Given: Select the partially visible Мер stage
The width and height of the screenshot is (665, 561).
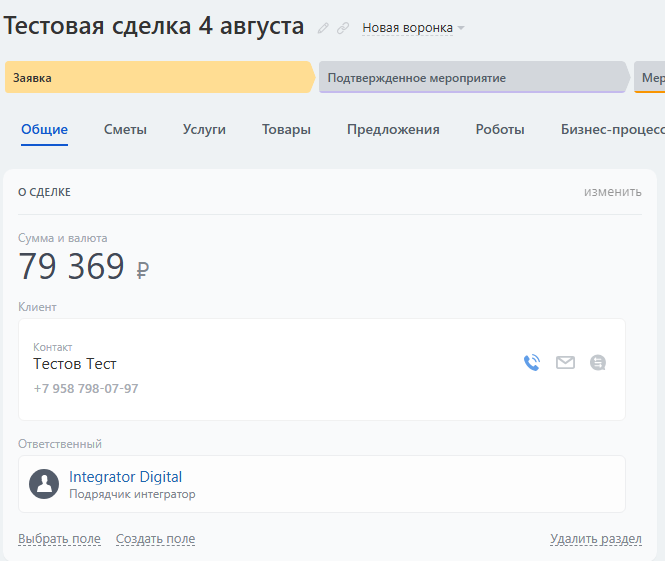Looking at the screenshot, I should pos(650,77).
